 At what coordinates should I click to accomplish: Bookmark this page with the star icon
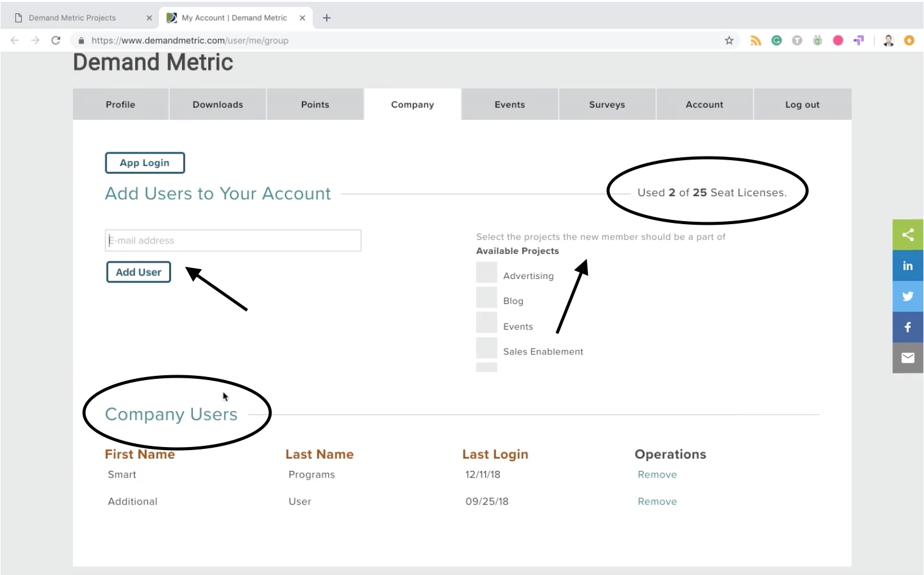click(729, 40)
